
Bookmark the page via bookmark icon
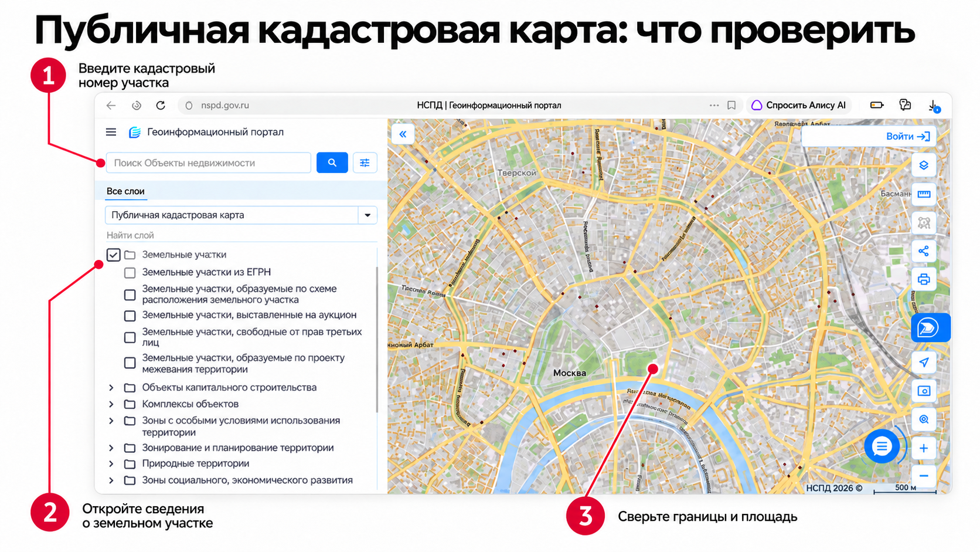click(x=731, y=106)
